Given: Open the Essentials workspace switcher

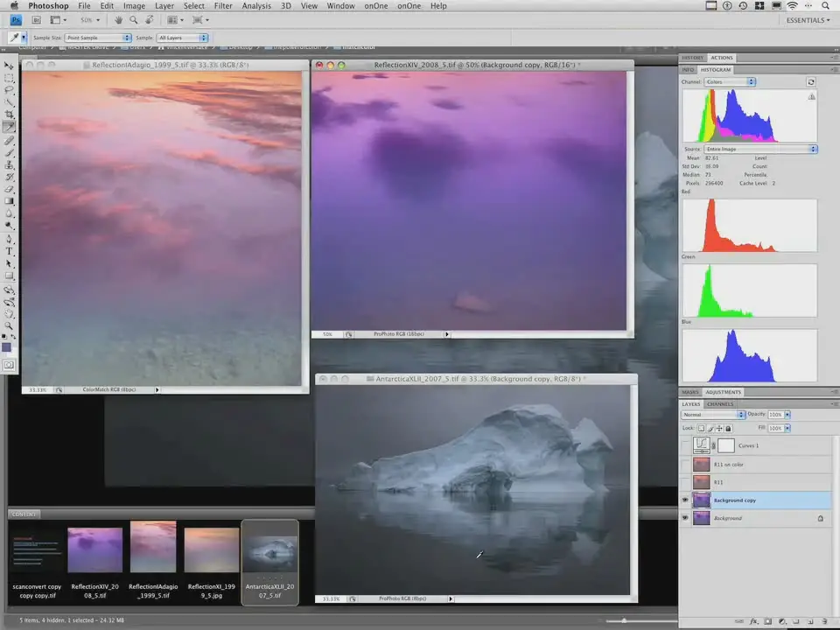Looking at the screenshot, I should click(808, 20).
